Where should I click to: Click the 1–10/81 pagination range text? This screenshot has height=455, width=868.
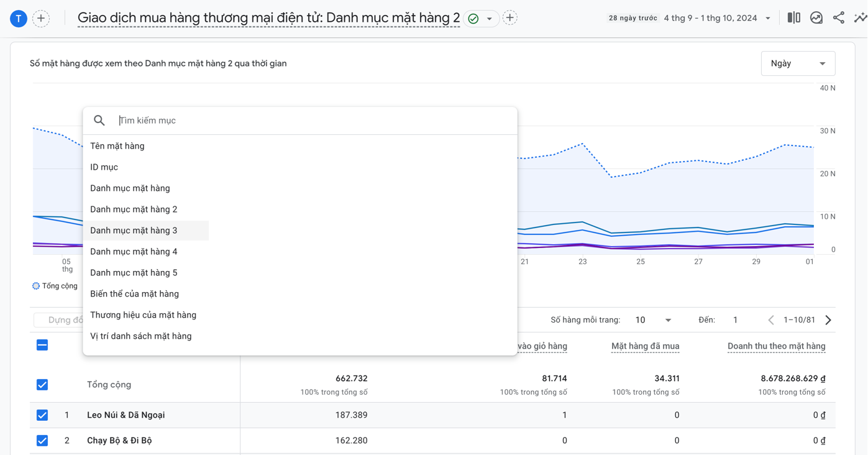pyautogui.click(x=799, y=320)
